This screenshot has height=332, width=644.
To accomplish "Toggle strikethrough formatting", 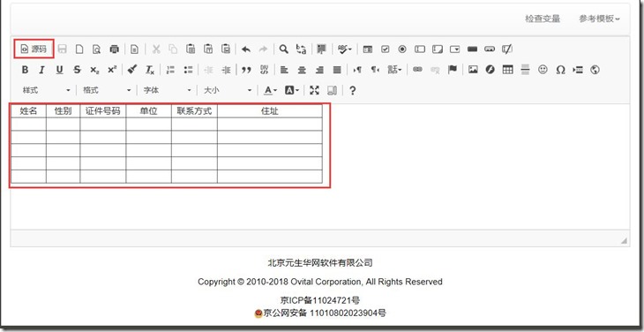I will tap(78, 70).
